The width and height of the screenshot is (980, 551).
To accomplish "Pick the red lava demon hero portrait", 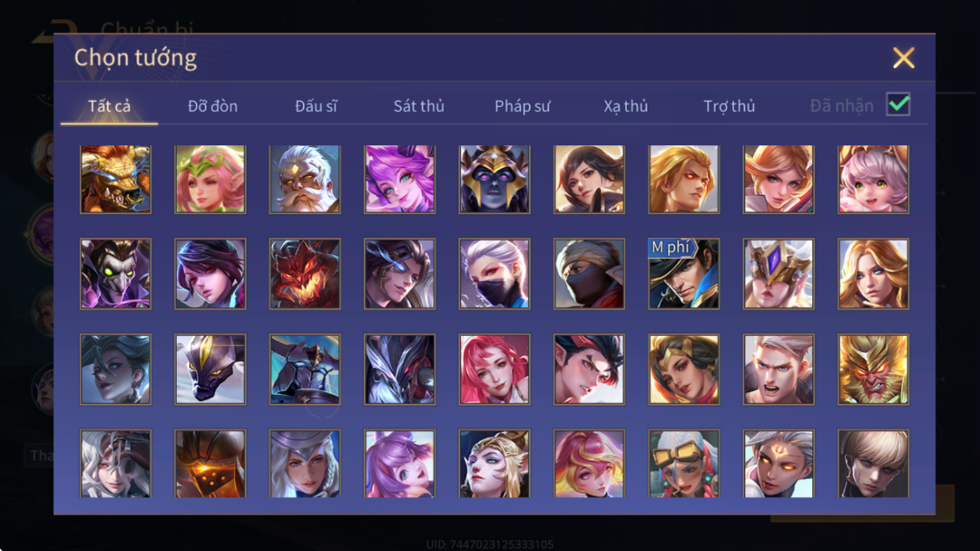I will point(305,274).
